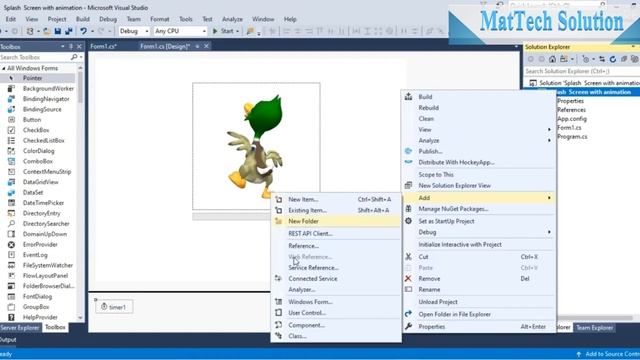The width and height of the screenshot is (640, 360).
Task: Click the Toolbox scroll down arrow
Action: click(80, 318)
